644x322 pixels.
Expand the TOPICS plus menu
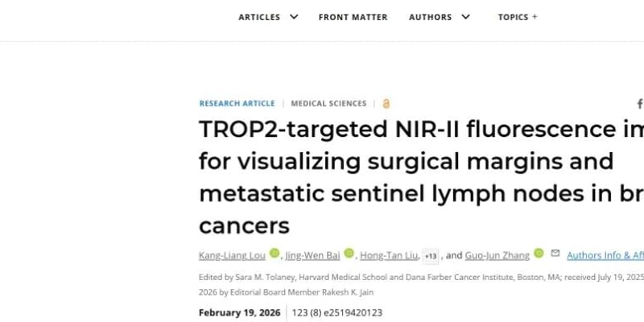[535, 17]
